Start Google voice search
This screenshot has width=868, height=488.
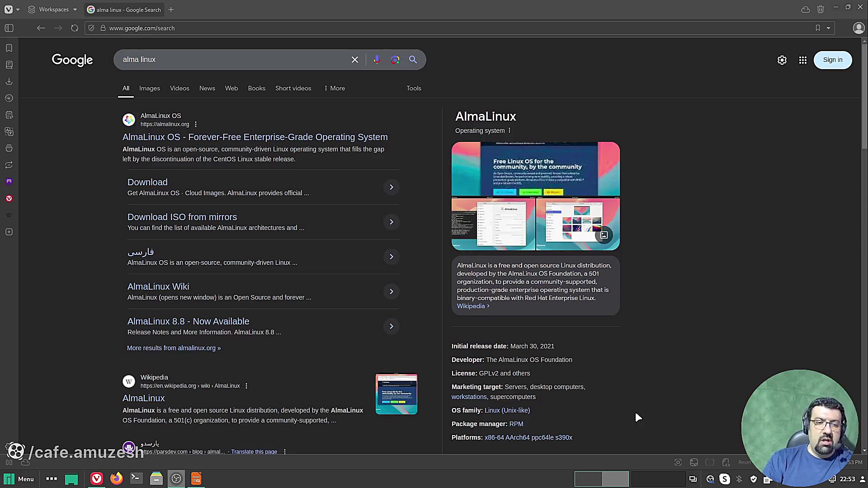click(377, 60)
